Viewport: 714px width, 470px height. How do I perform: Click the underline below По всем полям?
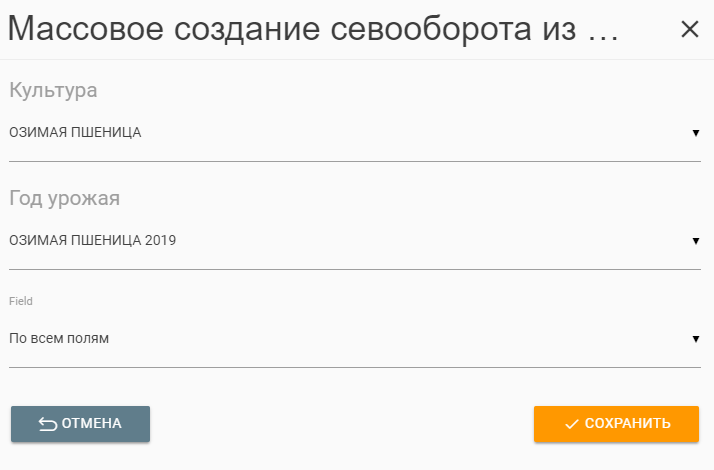pyautogui.click(x=354, y=367)
